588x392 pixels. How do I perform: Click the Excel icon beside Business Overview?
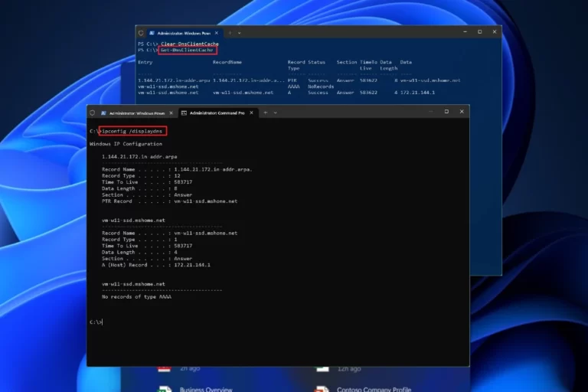point(165,389)
